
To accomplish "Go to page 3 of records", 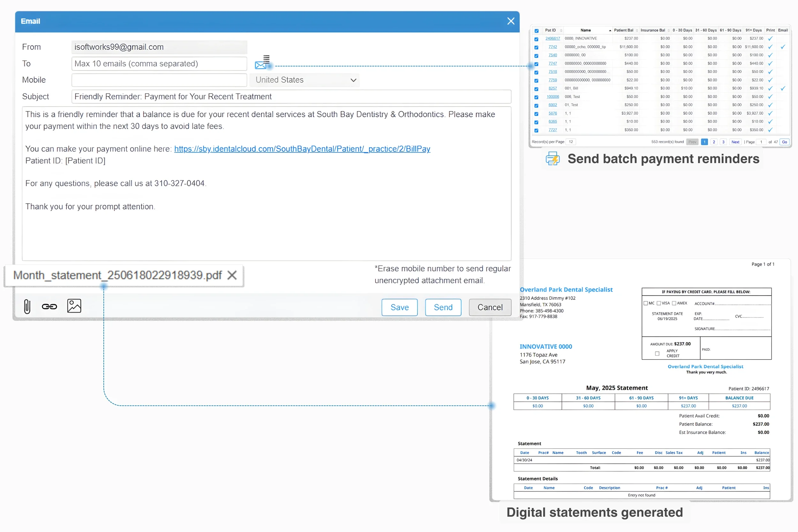I will pyautogui.click(x=723, y=142).
